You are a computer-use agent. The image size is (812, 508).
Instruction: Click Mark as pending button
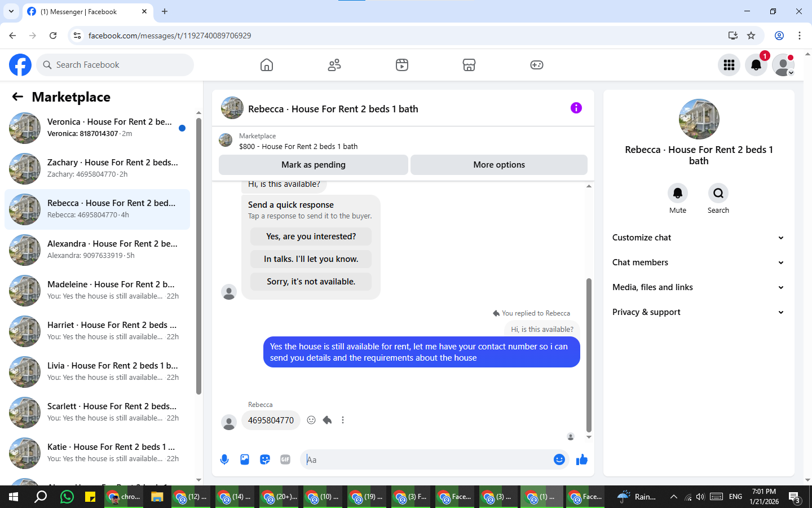(314, 165)
